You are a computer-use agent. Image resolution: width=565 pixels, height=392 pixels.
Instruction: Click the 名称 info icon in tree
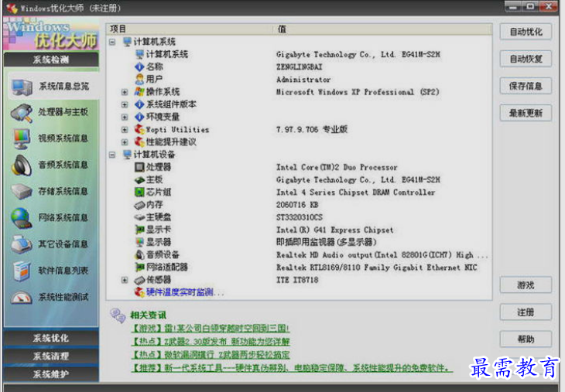pos(139,66)
